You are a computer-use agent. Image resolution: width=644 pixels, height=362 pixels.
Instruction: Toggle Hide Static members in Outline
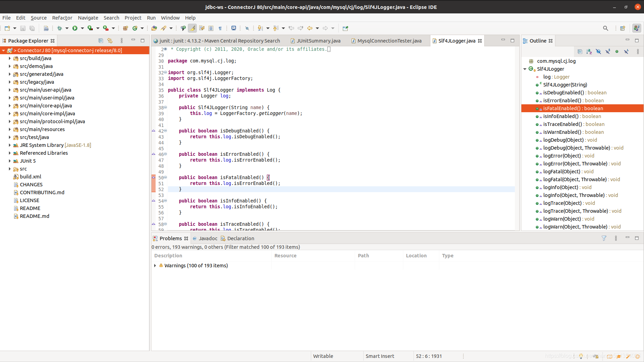click(608, 51)
